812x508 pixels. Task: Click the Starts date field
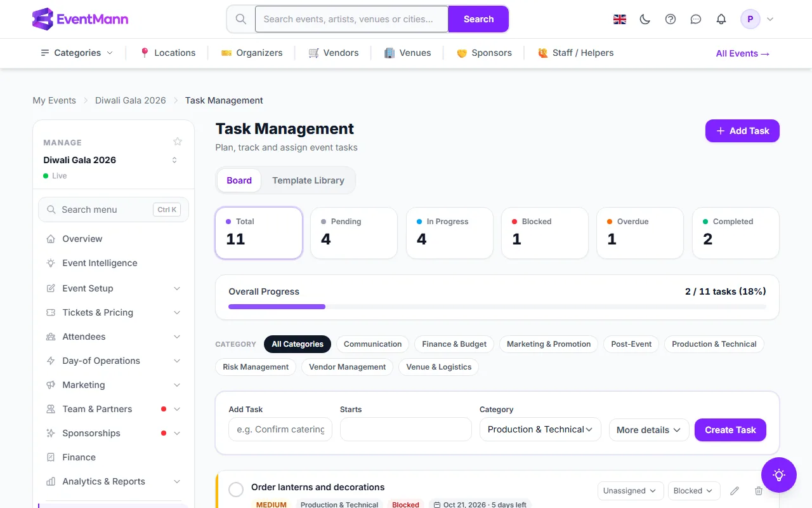pyautogui.click(x=406, y=429)
